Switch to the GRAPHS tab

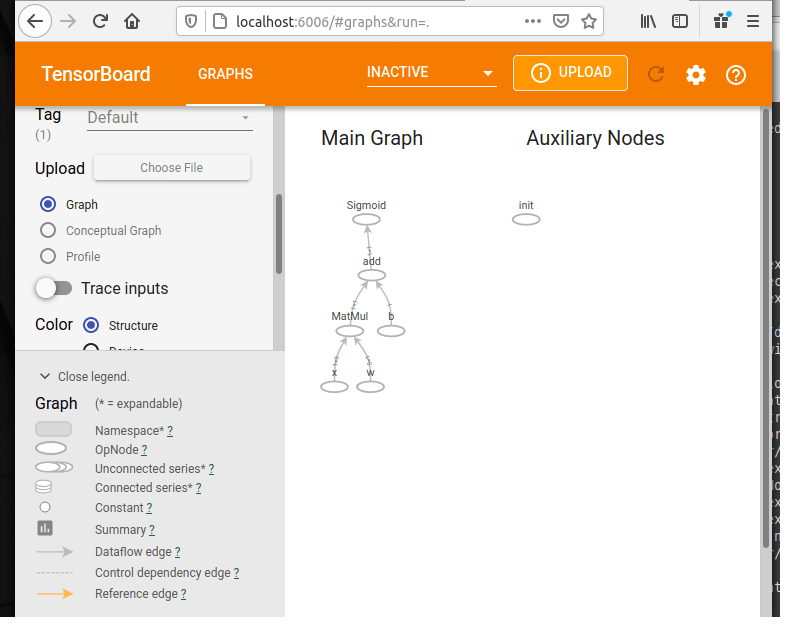click(225, 74)
